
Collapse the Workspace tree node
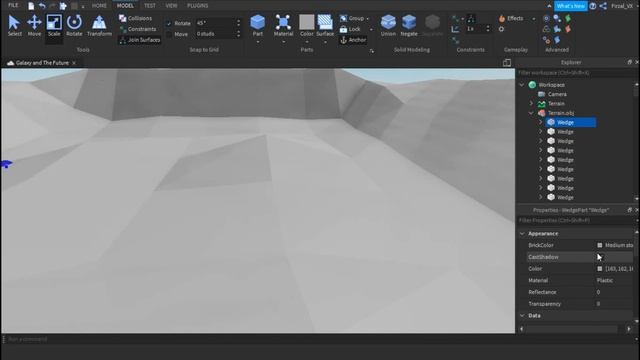(x=522, y=85)
